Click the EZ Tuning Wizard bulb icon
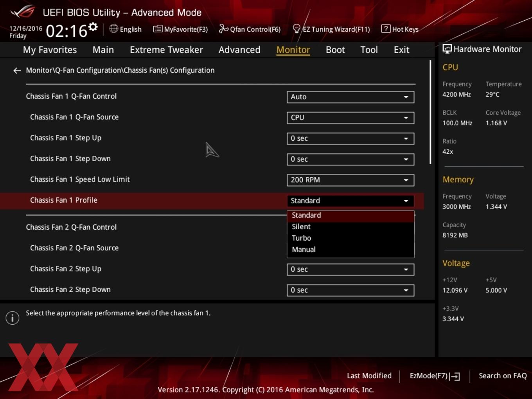The height and width of the screenshot is (399, 532). [x=297, y=29]
